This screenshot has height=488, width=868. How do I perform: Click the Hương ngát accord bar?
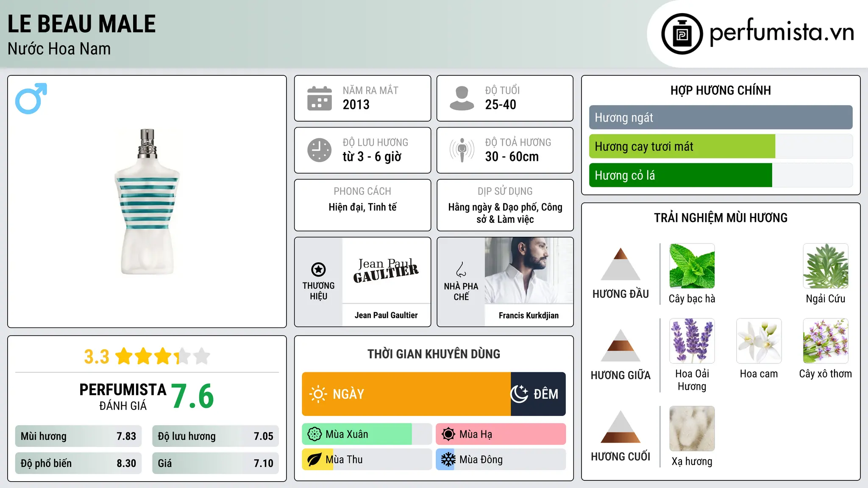(721, 117)
